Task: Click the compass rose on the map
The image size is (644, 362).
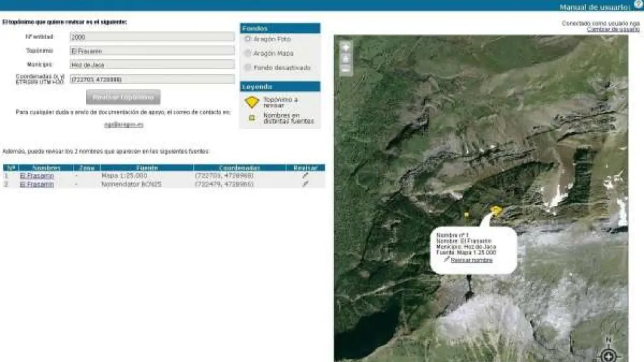Action: pos(608,355)
